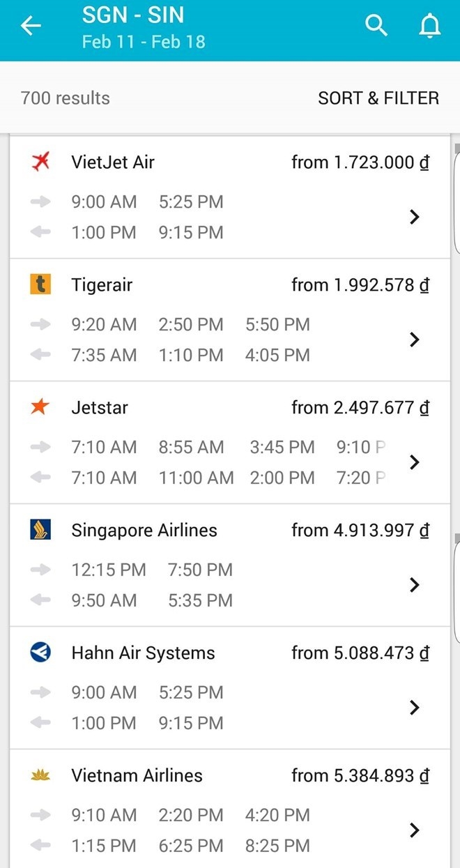Open the SORT & FILTER options

coord(378,98)
